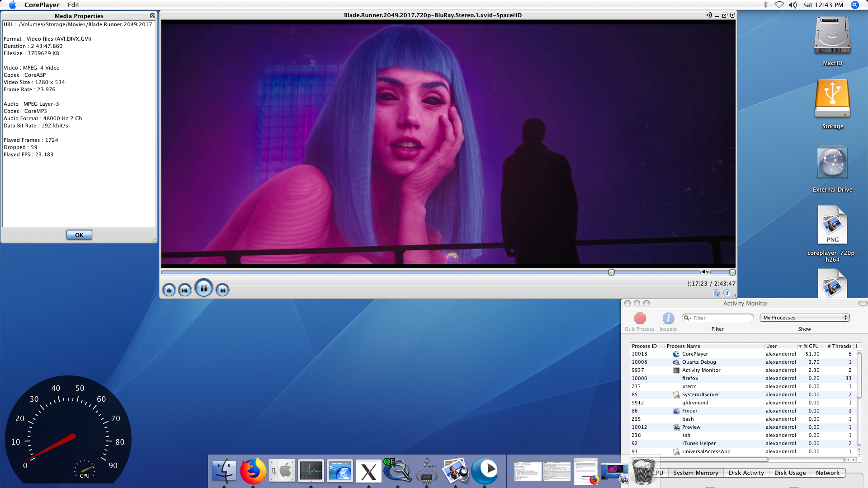Image resolution: width=868 pixels, height=488 pixels.
Task: Open Quartz Debug from the Dock
Action: point(397,470)
